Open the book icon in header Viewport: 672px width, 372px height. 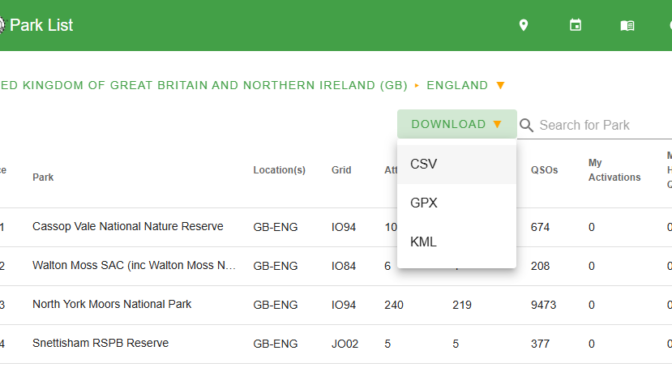click(627, 26)
